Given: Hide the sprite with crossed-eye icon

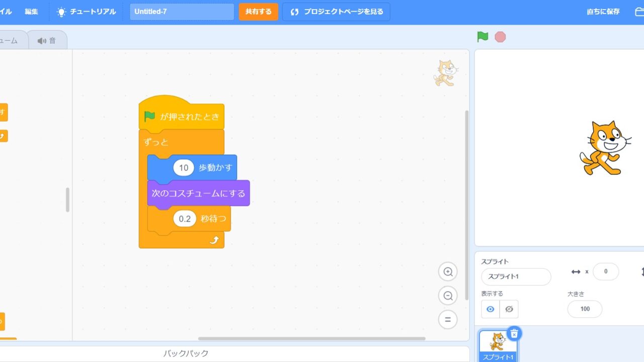Looking at the screenshot, I should [509, 309].
